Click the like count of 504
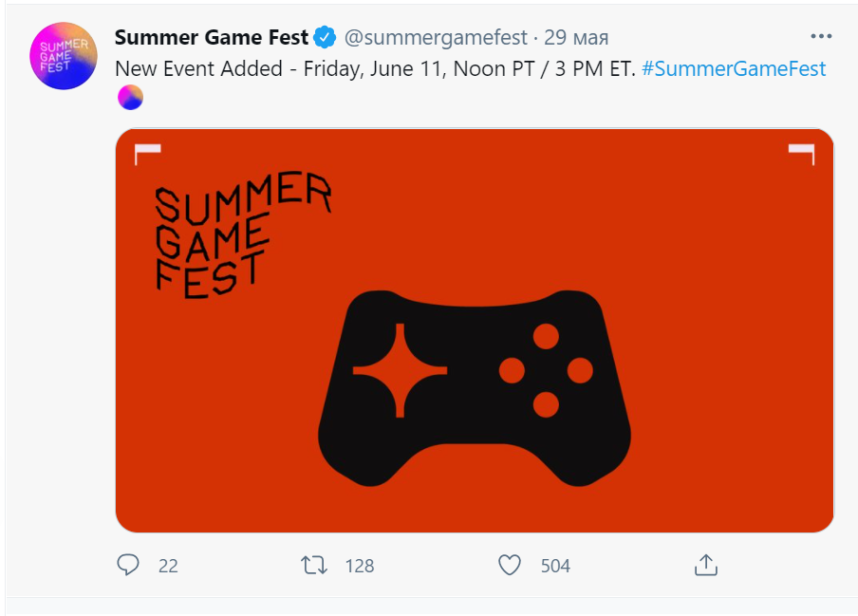Image resolution: width=858 pixels, height=616 pixels. tap(555, 566)
